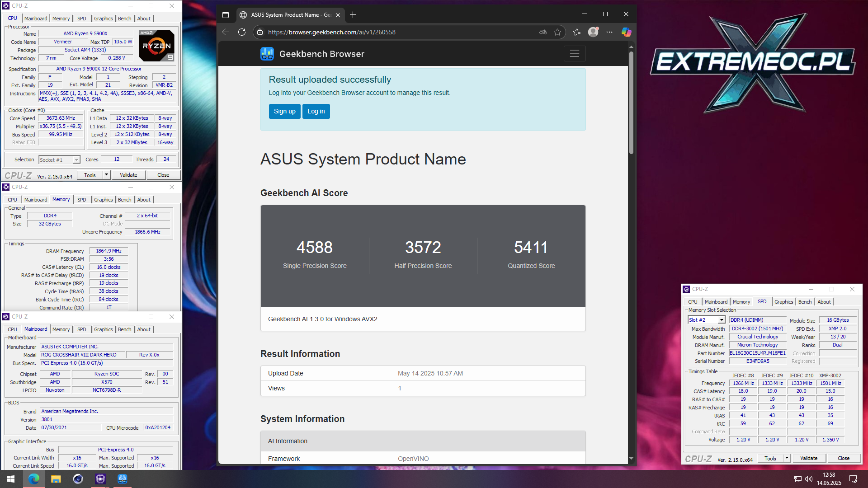Open volume control tray icon
The width and height of the screenshot is (868, 488).
click(x=809, y=479)
